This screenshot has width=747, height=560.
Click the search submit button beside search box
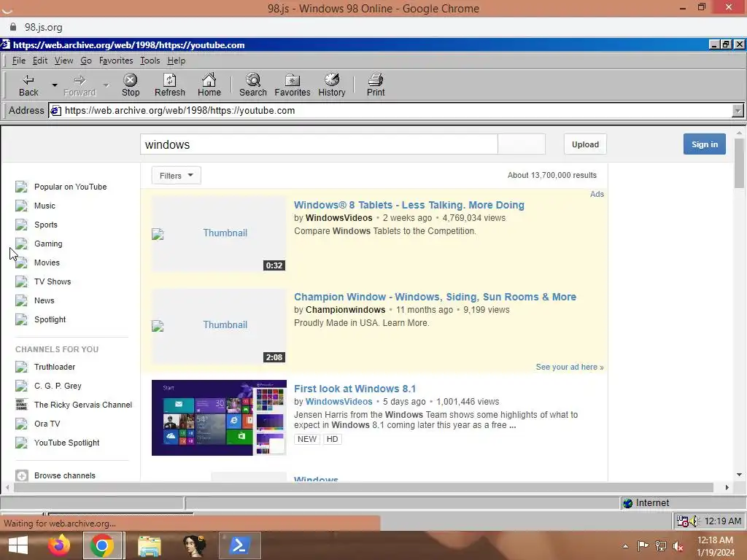coord(521,144)
